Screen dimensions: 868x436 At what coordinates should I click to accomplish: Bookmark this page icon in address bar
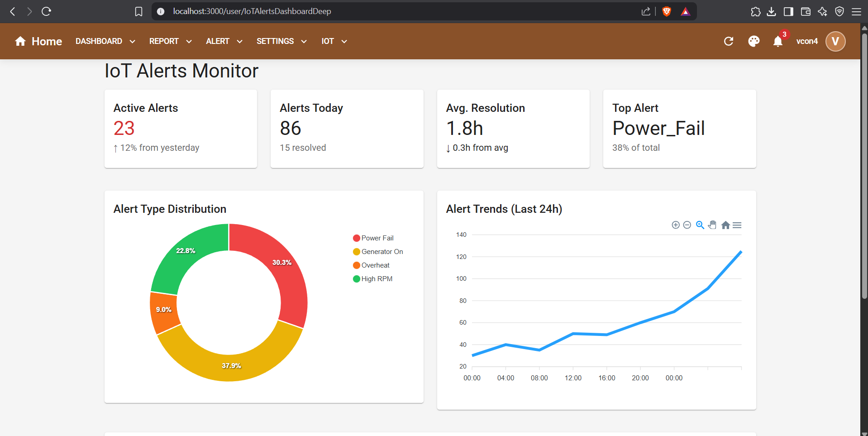138,11
